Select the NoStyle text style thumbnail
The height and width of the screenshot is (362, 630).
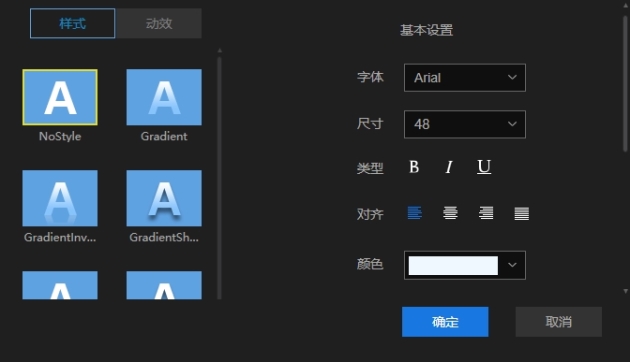pyautogui.click(x=60, y=97)
